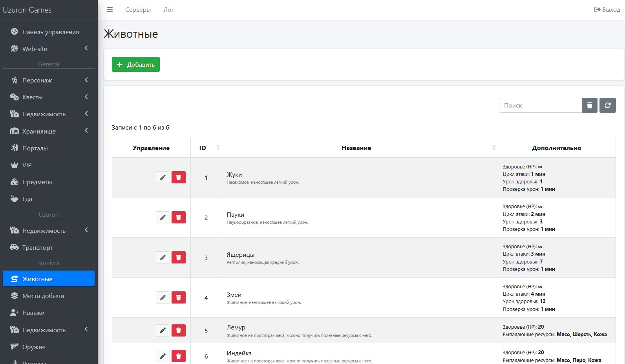Log out via the Выход link
This screenshot has width=625, height=364.
pyautogui.click(x=607, y=10)
